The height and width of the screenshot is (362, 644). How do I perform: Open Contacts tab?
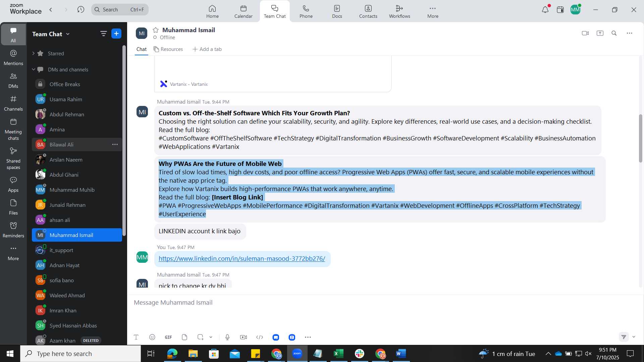(368, 11)
